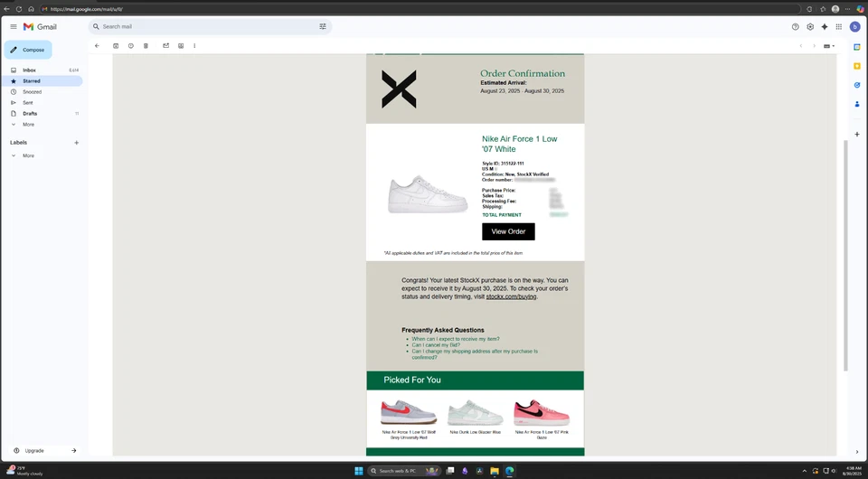Click the Move to icon in toolbar
868x479 pixels.
[x=181, y=46]
